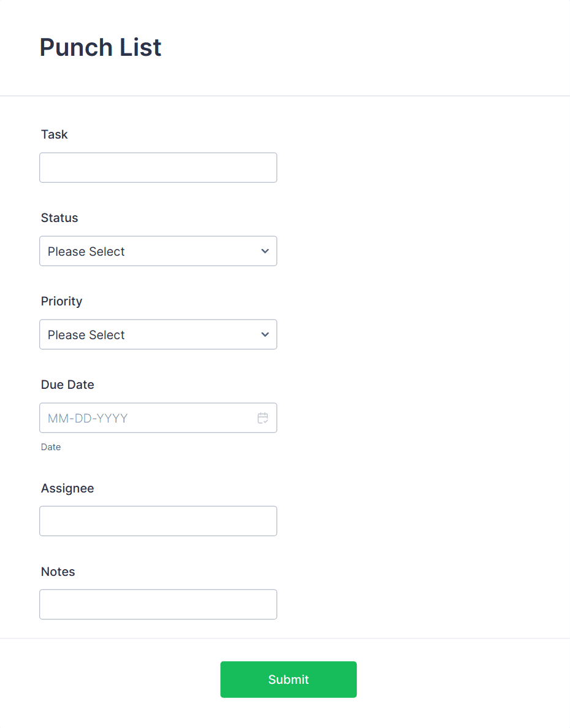This screenshot has width=570, height=728.
Task: Click the chevron on the Priority dropdown
Action: (x=265, y=334)
